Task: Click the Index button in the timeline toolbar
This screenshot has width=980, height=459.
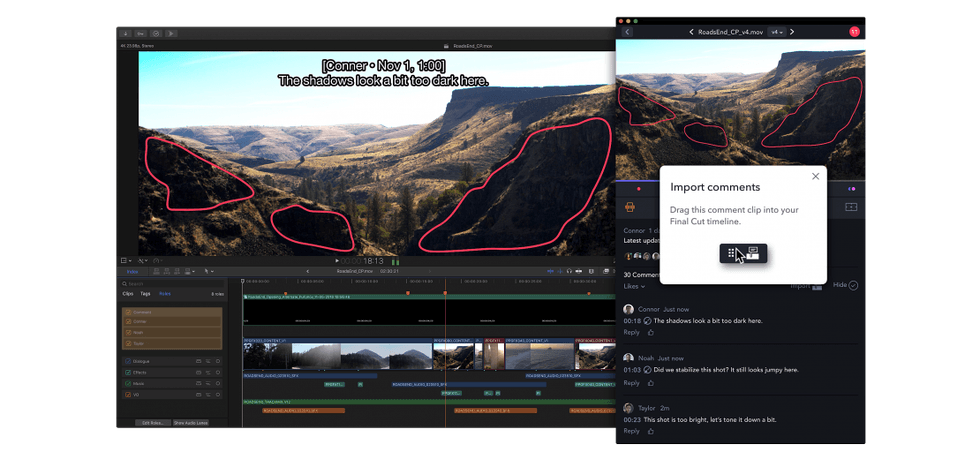Action: (x=132, y=271)
